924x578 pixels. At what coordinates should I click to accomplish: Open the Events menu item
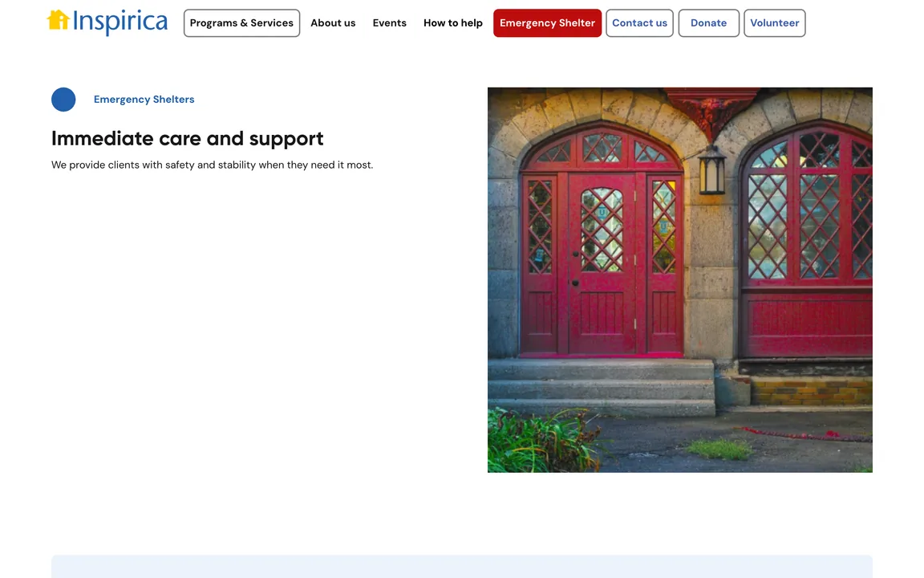coord(390,23)
